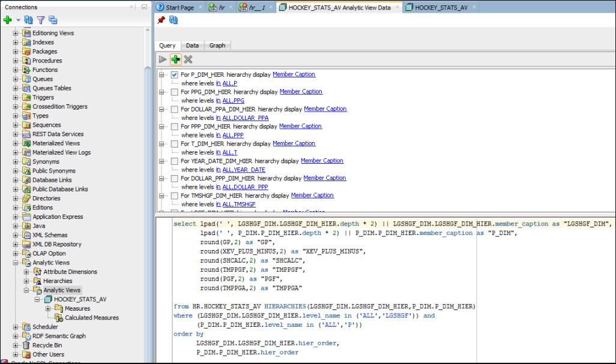Viewport: 616px width, 364px height.
Task: Switch to the Data tab
Action: [x=192, y=46]
